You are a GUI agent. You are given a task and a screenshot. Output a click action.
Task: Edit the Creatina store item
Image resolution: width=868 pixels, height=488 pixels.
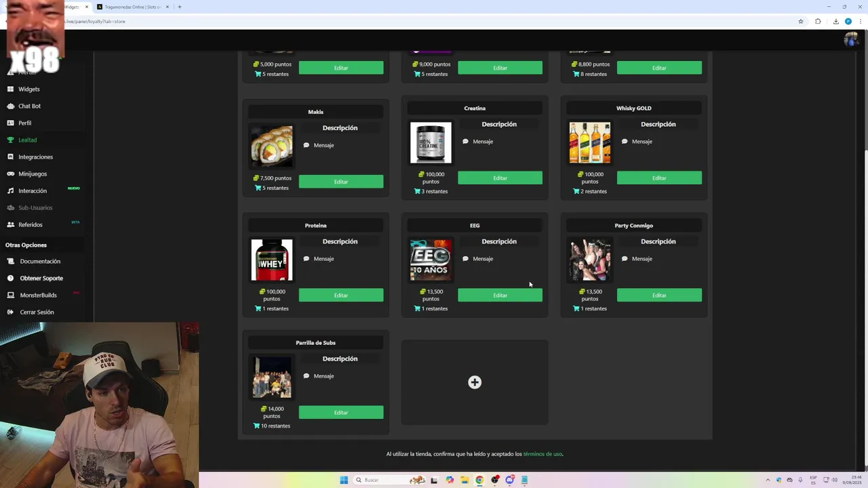click(500, 178)
